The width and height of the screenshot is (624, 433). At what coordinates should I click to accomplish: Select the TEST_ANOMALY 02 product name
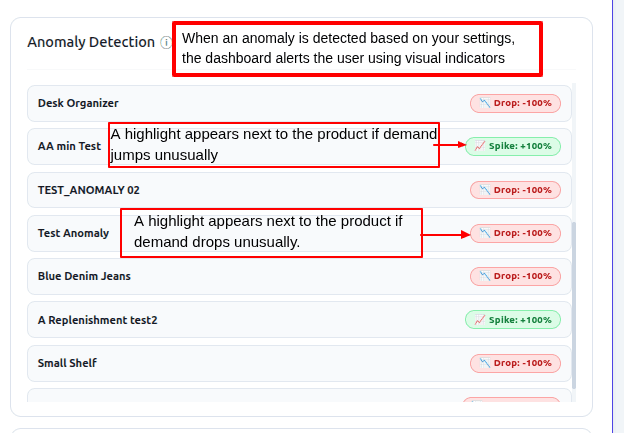tap(89, 190)
